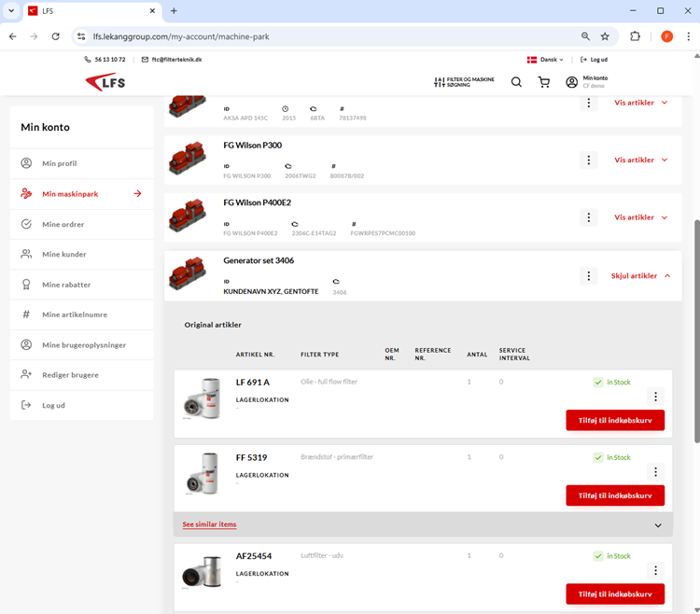700x614 pixels.
Task: Expand Vis artikler for FG Wilson P300
Action: [x=640, y=160]
